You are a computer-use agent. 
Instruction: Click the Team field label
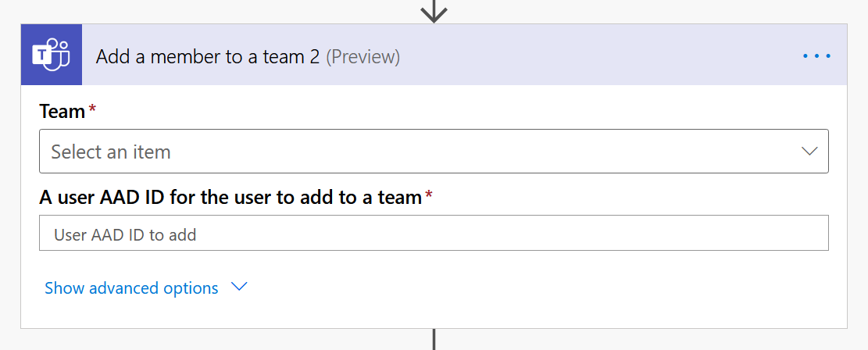pos(62,112)
